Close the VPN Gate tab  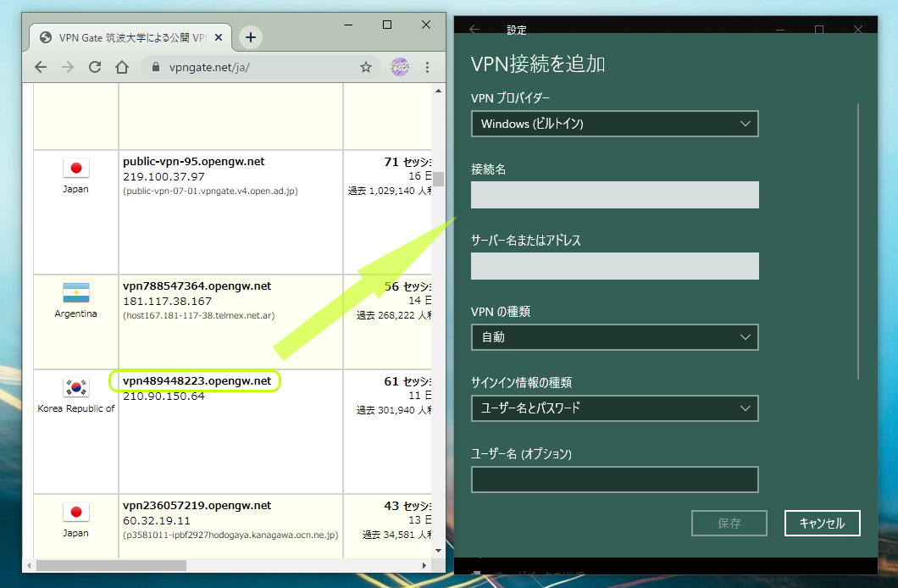pyautogui.click(x=219, y=37)
